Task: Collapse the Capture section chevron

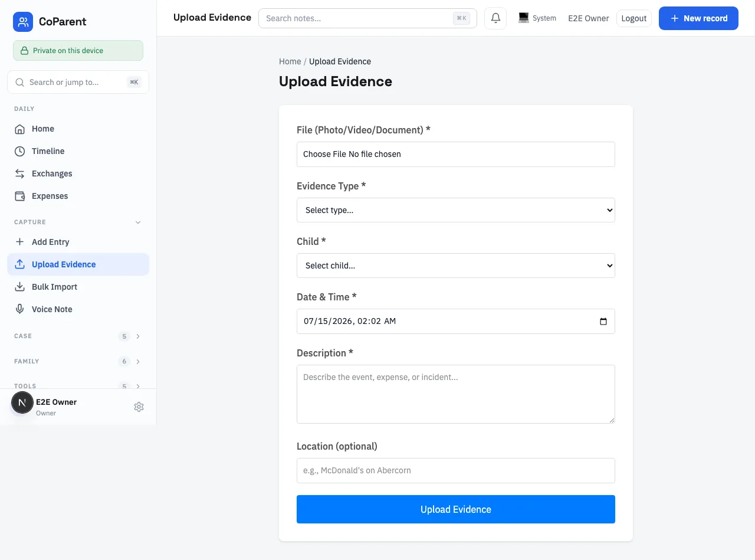Action: tap(138, 222)
